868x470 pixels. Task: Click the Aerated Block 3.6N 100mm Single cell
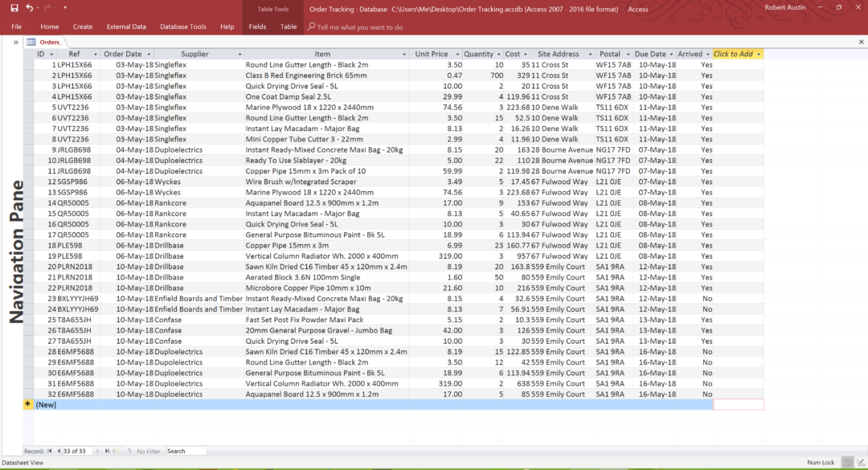326,277
